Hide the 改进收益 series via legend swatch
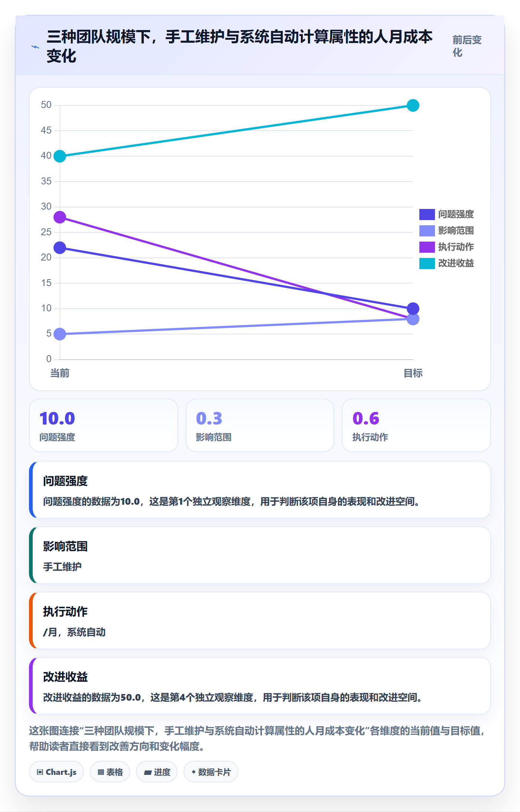The image size is (520, 812). 427,263
